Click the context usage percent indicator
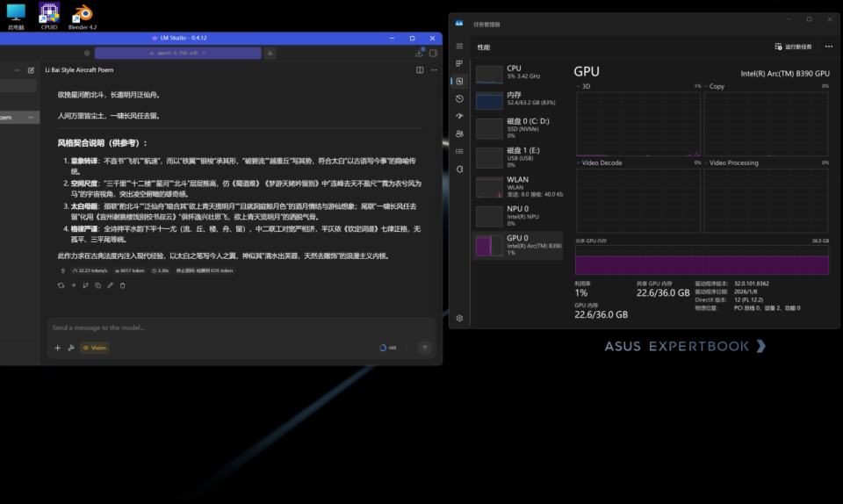The image size is (843, 504). tap(387, 348)
